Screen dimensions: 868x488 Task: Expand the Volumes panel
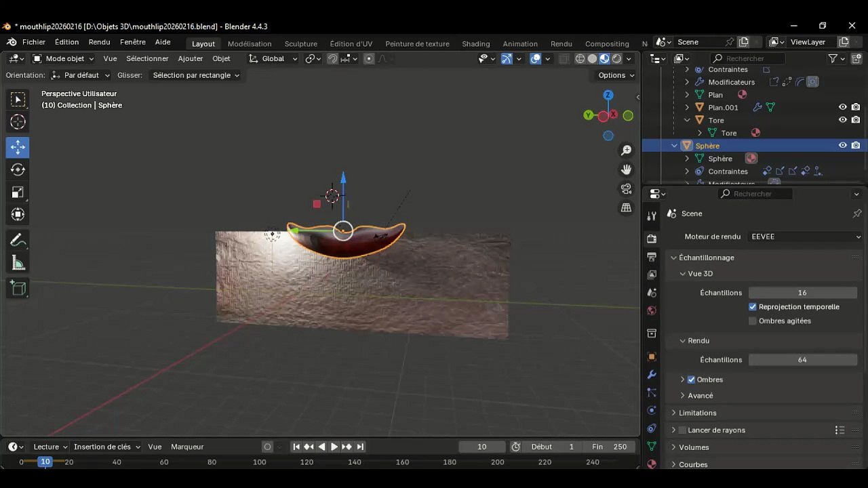(674, 447)
